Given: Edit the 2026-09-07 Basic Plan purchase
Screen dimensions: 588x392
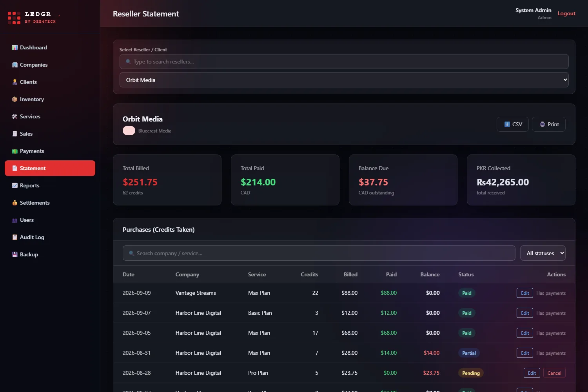Looking at the screenshot, I should coord(525,313).
